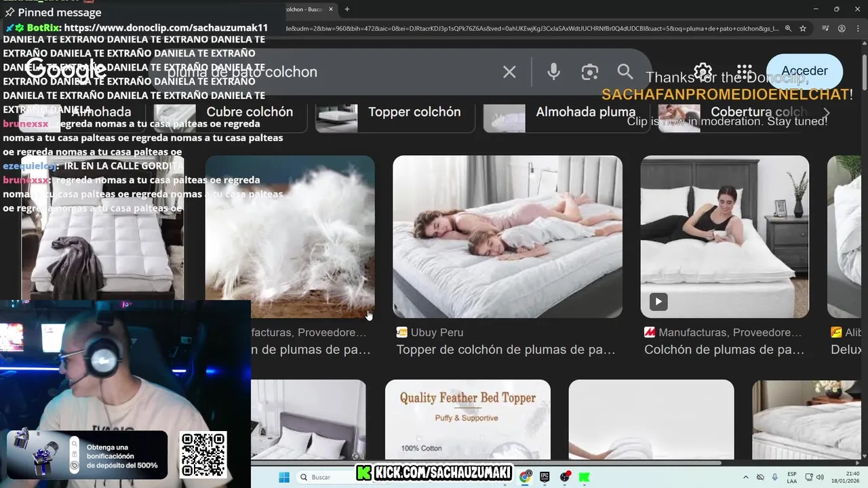The width and height of the screenshot is (868, 488).
Task: Open the Windows Start menu
Action: point(283,477)
